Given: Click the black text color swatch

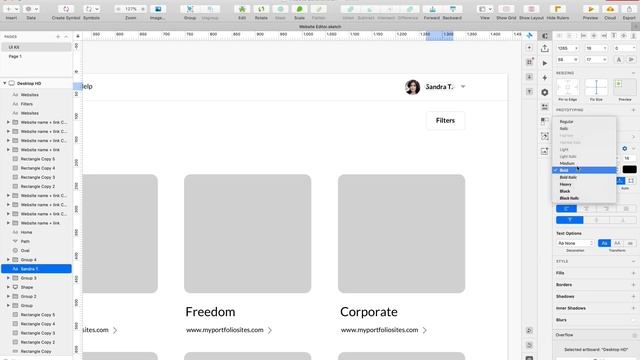Looking at the screenshot, I should point(629,169).
